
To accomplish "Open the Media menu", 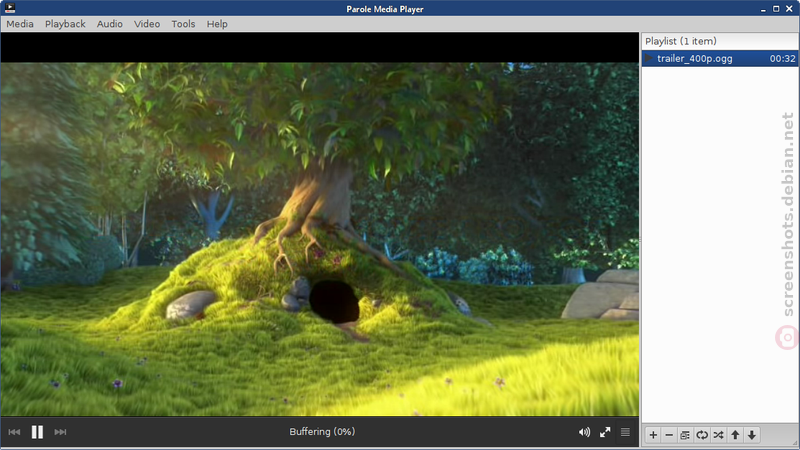I will point(20,24).
